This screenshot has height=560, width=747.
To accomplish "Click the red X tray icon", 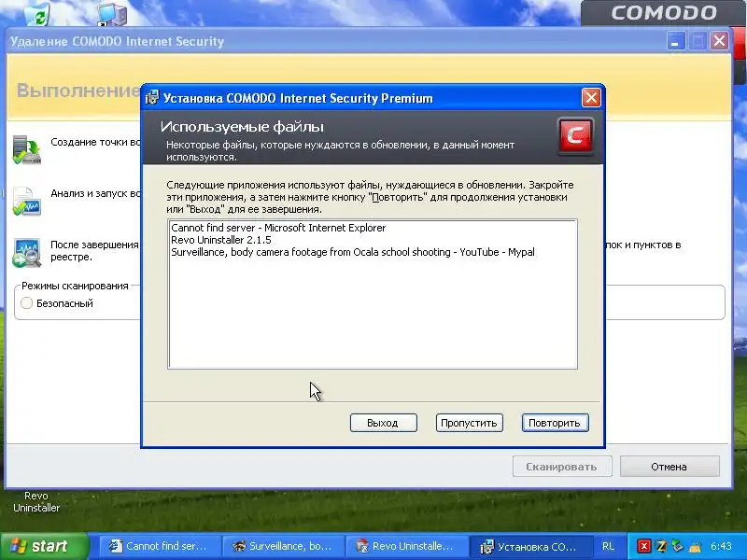I will pyautogui.click(x=643, y=546).
